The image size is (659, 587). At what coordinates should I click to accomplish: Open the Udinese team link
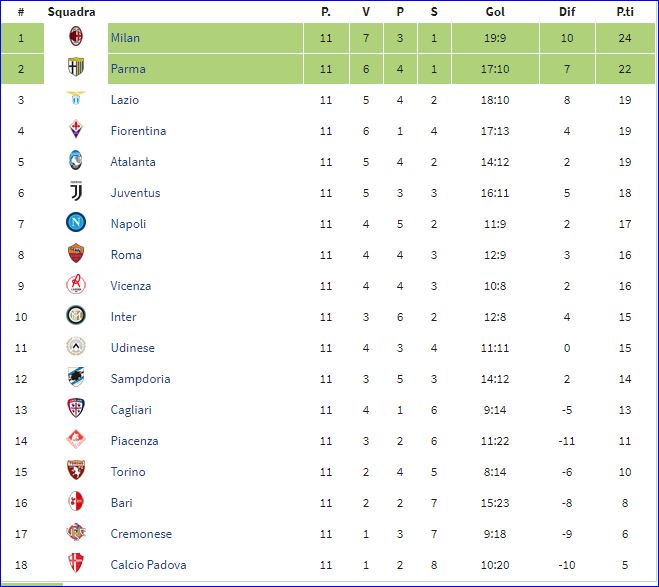pyautogui.click(x=134, y=348)
